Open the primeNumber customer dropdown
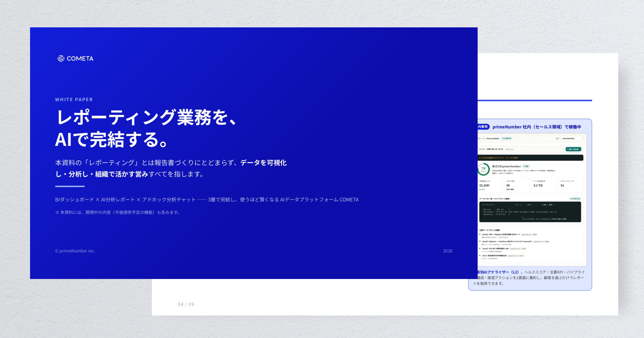Image resolution: width=644 pixels, height=338 pixels. [572, 138]
